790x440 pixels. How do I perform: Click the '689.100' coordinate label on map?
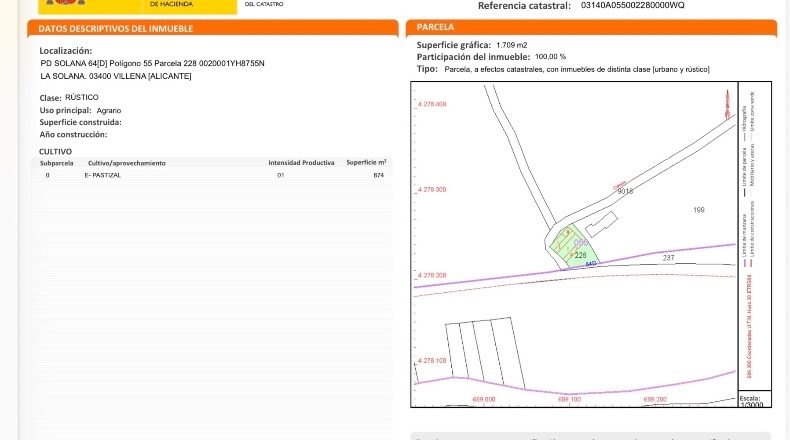coord(569,399)
